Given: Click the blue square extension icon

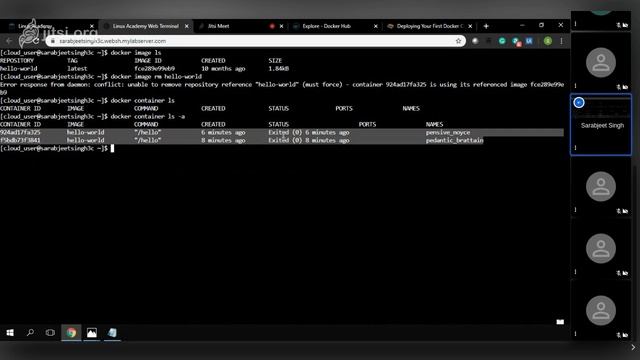Looking at the screenshot, I should (529, 41).
